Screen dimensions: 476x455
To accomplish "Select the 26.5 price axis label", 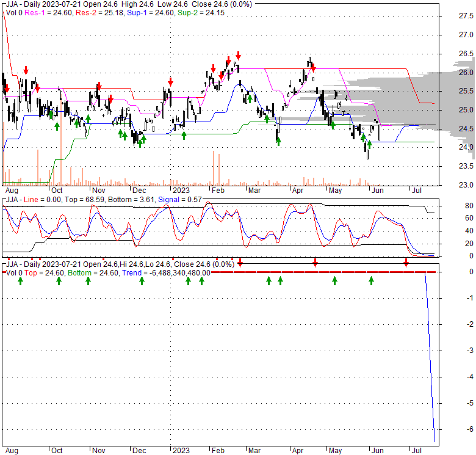I will point(466,54).
